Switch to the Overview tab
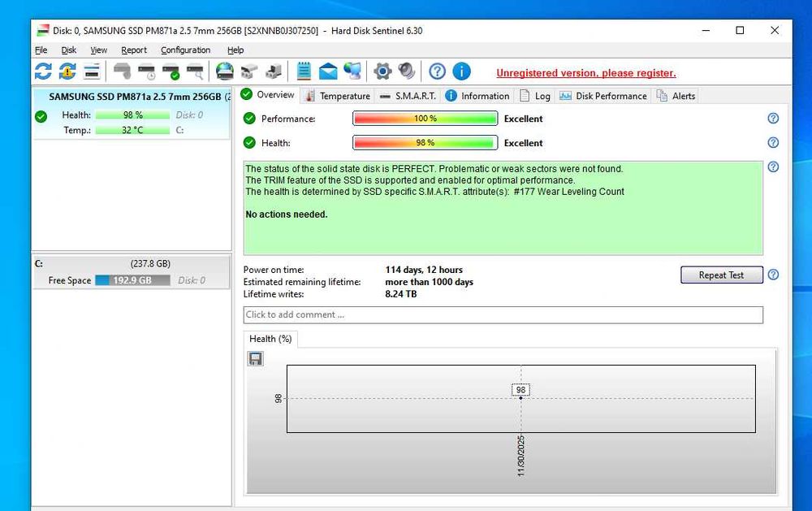Image resolution: width=812 pixels, height=511 pixels. [268, 95]
